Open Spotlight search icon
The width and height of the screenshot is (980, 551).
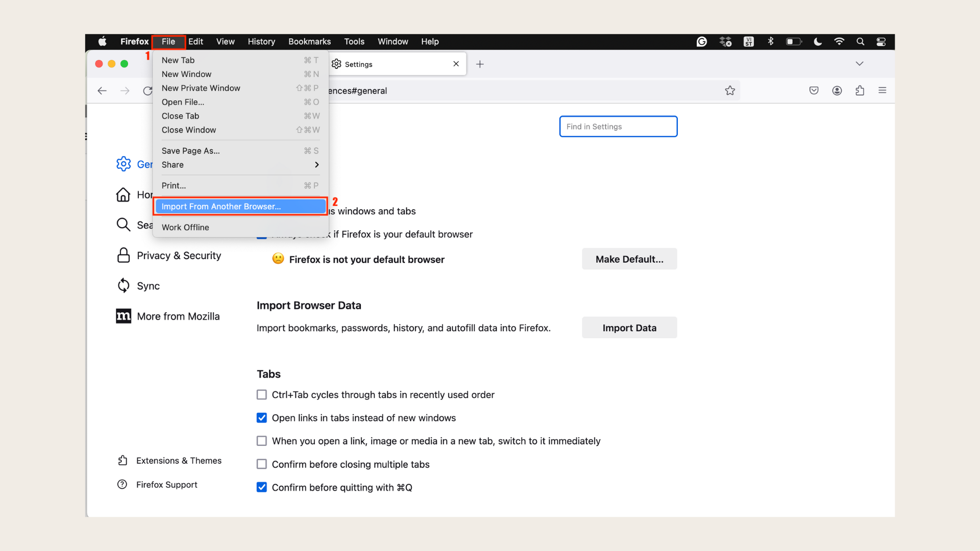tap(861, 42)
